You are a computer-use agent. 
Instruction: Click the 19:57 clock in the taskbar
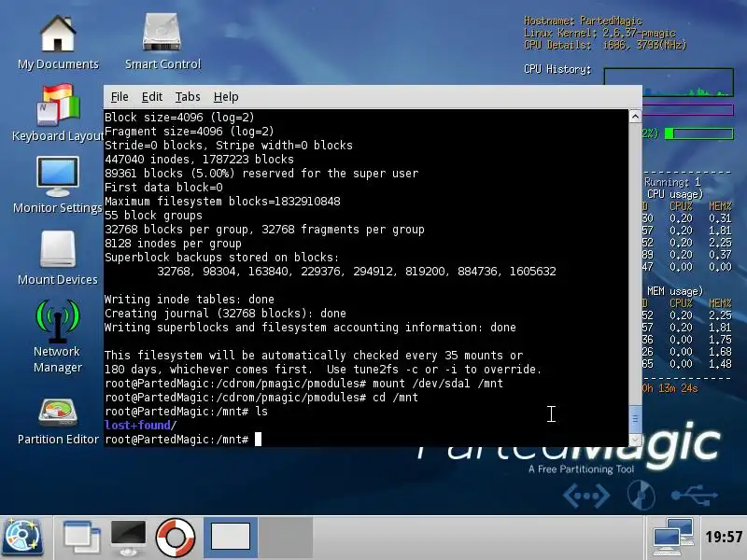[x=724, y=538]
